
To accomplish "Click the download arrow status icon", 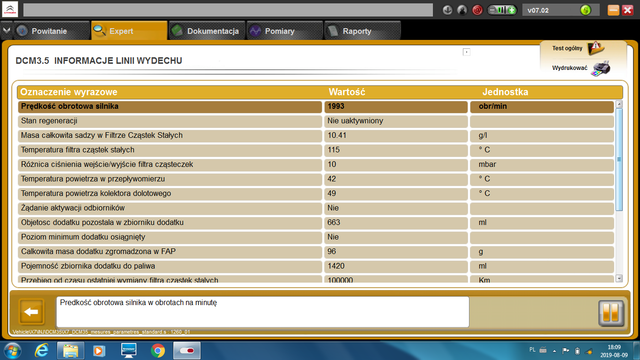I will coord(447,10).
